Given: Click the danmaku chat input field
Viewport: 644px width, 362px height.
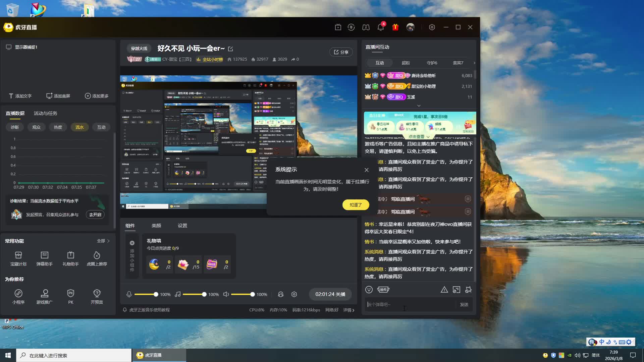Looking at the screenshot, I should [410, 304].
